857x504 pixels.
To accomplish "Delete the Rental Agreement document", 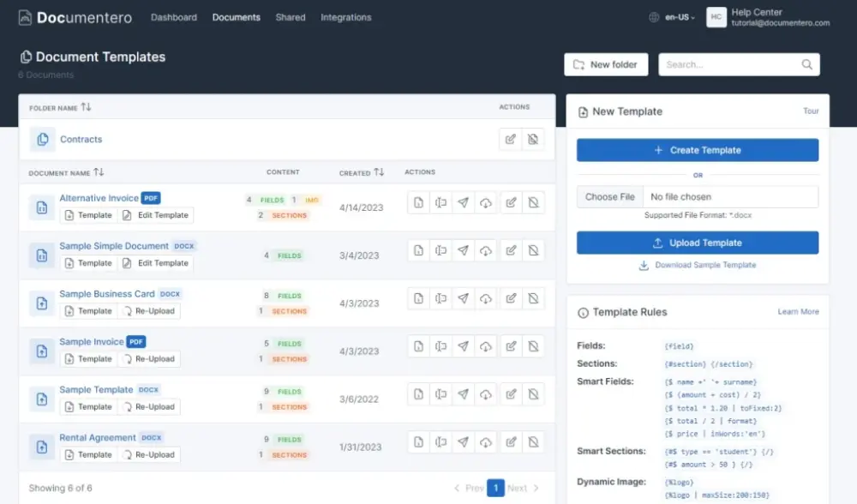I will pos(533,443).
